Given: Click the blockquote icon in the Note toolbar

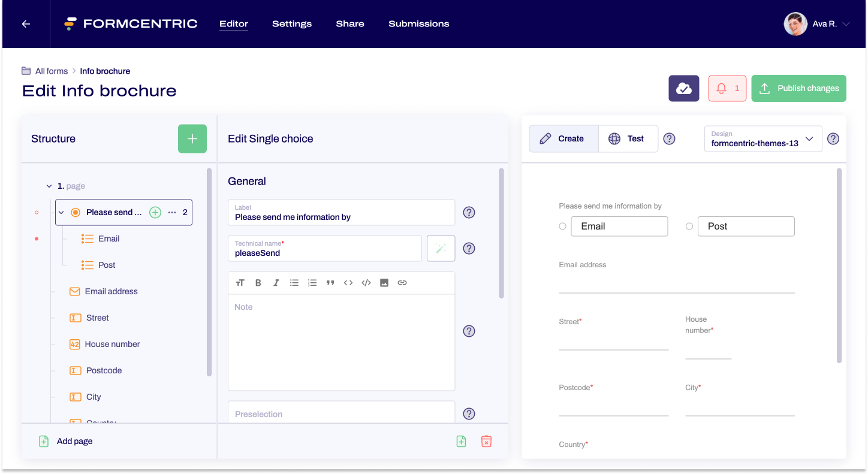Looking at the screenshot, I should (x=330, y=282).
